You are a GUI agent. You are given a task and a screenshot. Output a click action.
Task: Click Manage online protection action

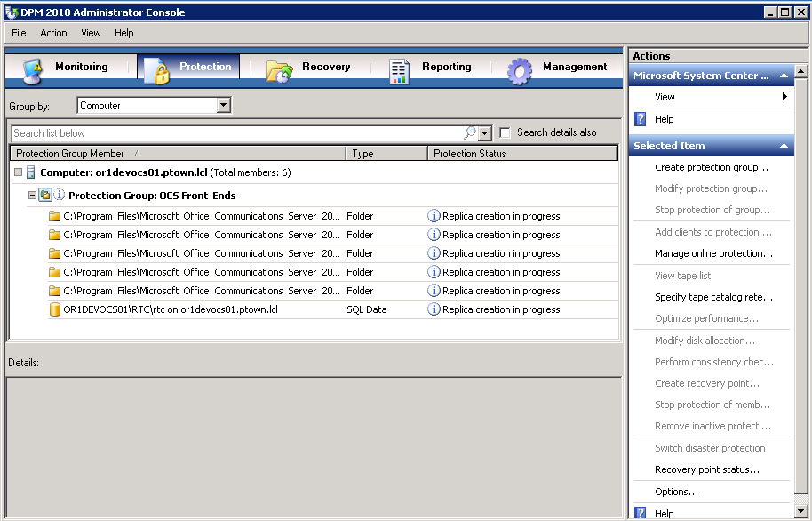click(x=713, y=253)
